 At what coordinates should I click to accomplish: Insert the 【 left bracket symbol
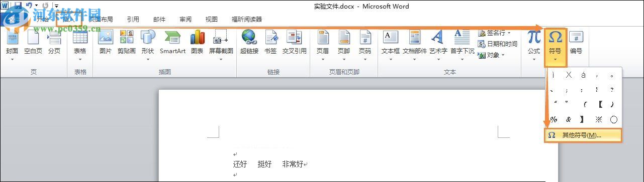[x=599, y=105]
